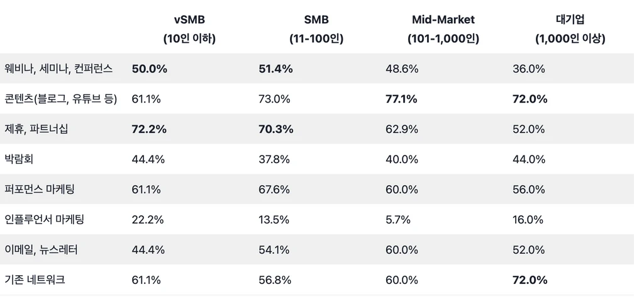Viewport: 644px width, 301px height.
Task: Select the 기존 네트워크 row label
Action: coord(35,280)
